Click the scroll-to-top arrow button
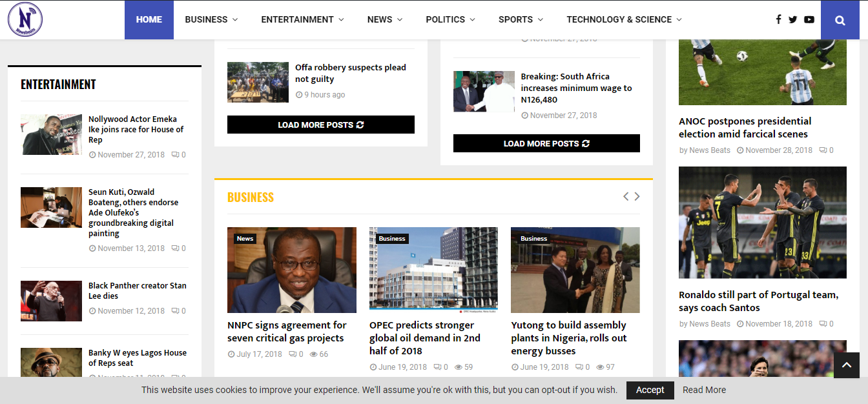This screenshot has height=404, width=868. point(846,365)
